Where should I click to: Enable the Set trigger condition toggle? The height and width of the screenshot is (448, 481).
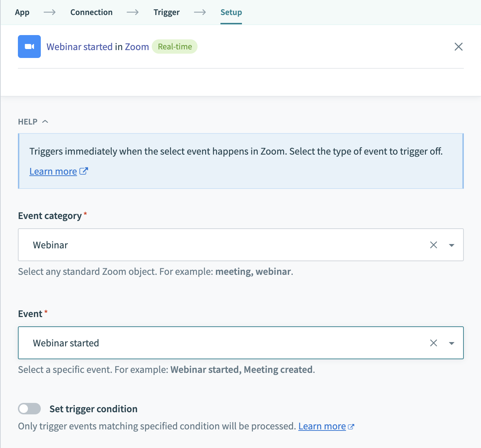[29, 409]
